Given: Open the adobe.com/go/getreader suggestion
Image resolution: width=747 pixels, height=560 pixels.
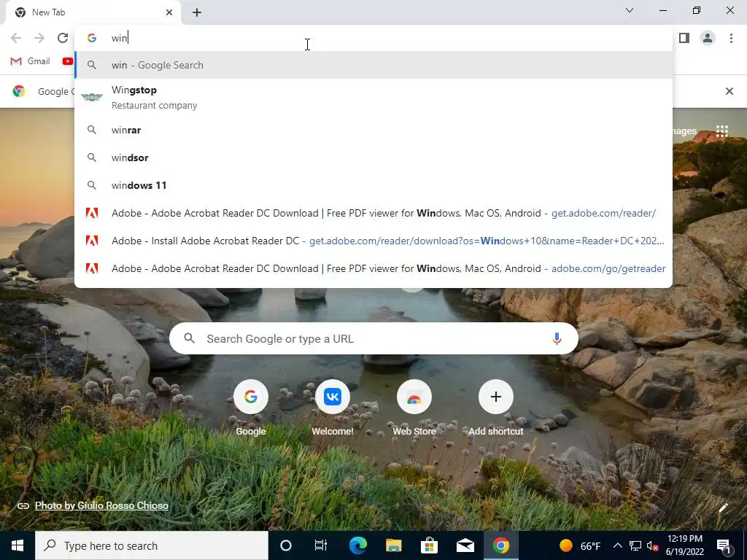Looking at the screenshot, I should [x=373, y=268].
